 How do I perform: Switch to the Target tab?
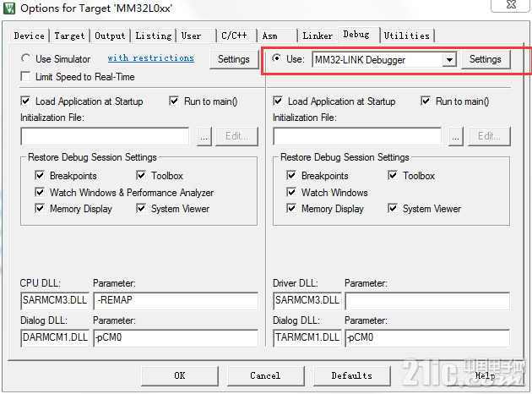click(69, 36)
